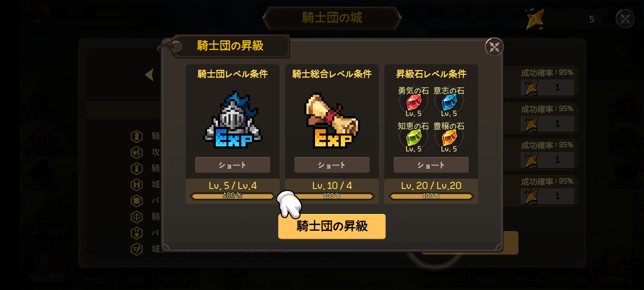Click the 騎士団の昇級 upgrade button
644x290 pixels.
point(332,226)
